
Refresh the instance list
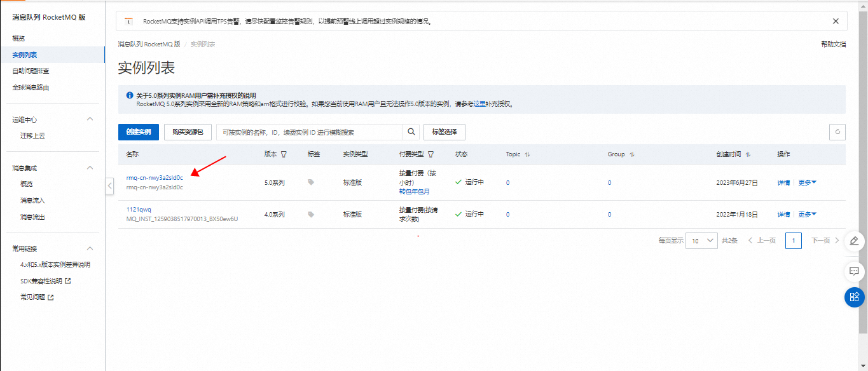837,132
